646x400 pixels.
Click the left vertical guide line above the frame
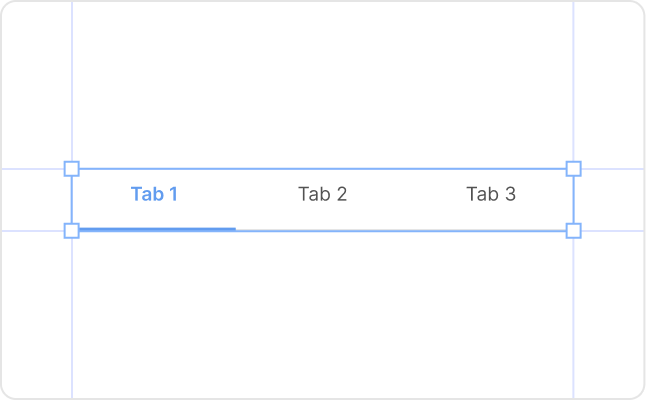point(72,80)
